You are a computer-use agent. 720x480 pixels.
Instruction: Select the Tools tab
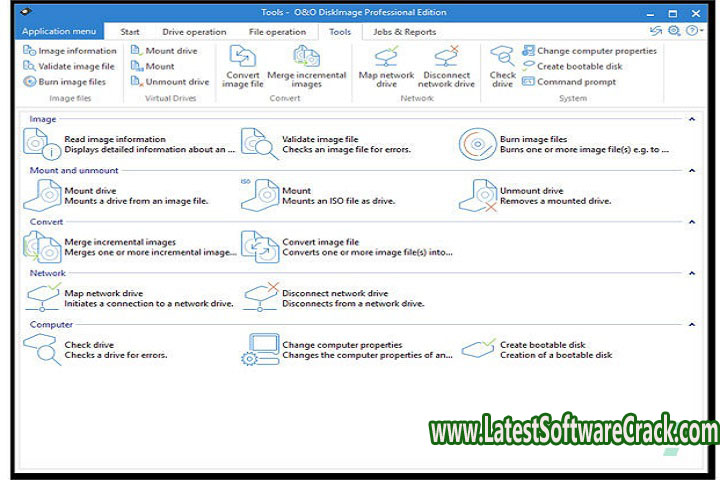tap(340, 32)
